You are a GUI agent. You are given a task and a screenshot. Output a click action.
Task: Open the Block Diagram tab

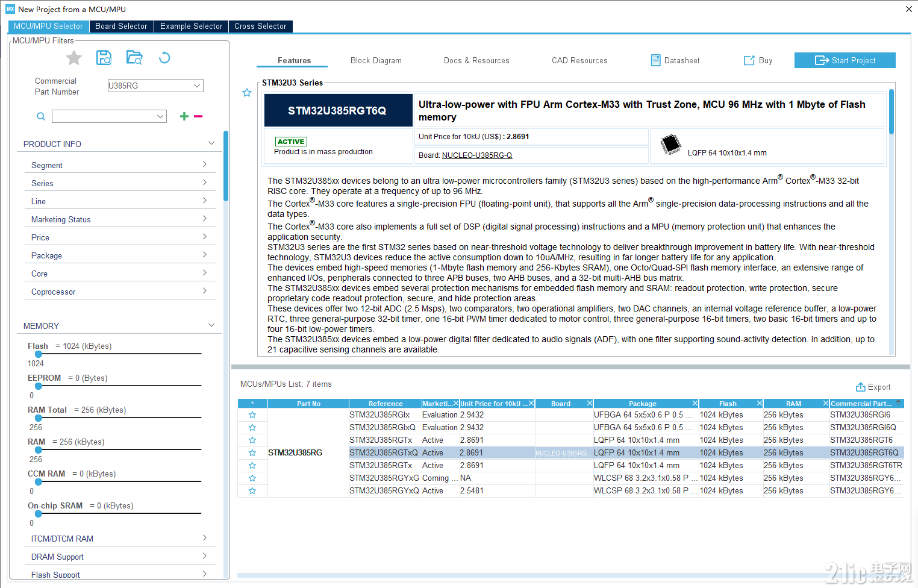pos(376,60)
